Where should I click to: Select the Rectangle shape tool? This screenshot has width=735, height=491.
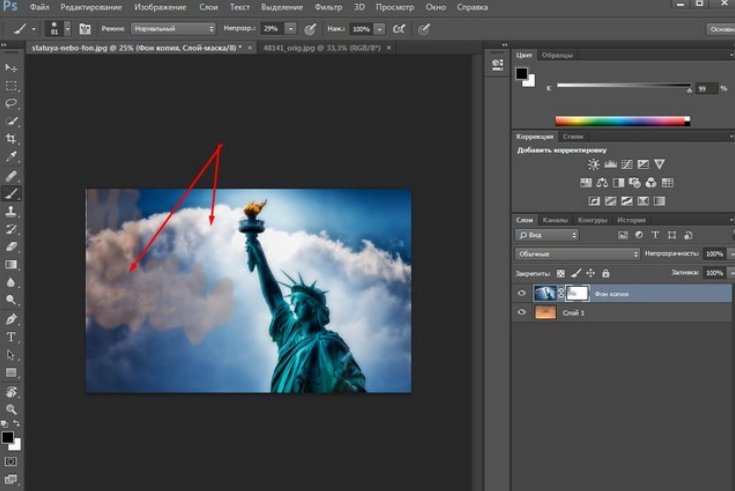[x=11, y=372]
